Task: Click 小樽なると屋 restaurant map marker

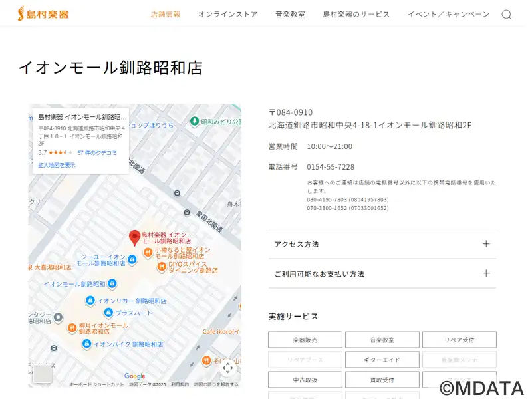Action: tap(148, 253)
